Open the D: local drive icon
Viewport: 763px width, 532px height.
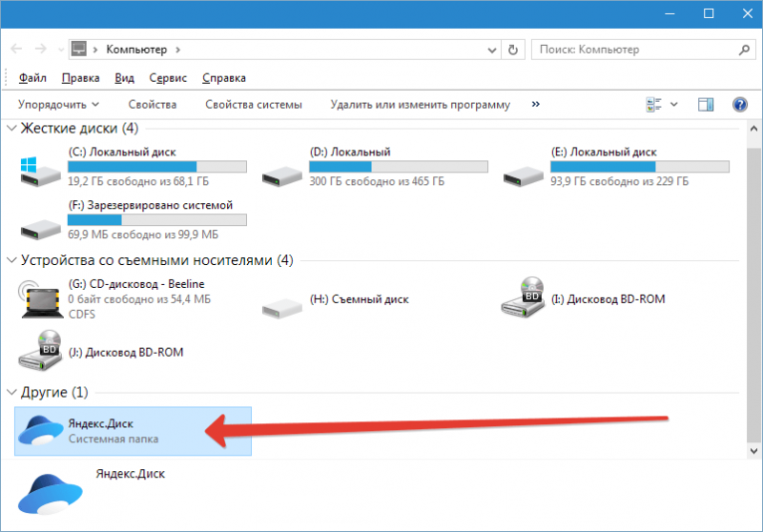(x=281, y=176)
